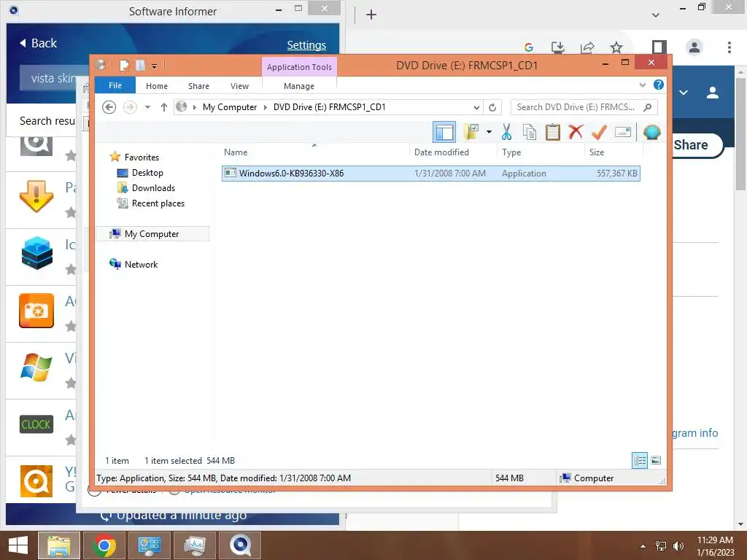Go back using the Explorer back arrow

(109, 107)
